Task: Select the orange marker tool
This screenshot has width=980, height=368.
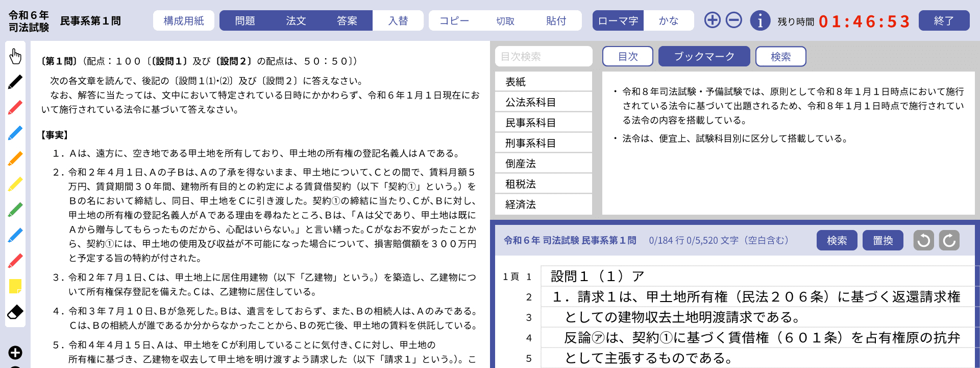Action: 15,158
